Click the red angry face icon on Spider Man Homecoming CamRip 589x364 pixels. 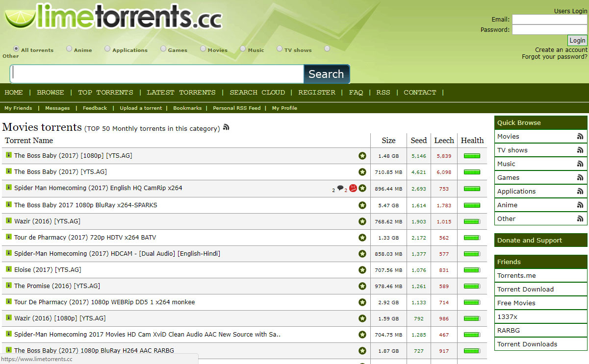[x=353, y=188]
